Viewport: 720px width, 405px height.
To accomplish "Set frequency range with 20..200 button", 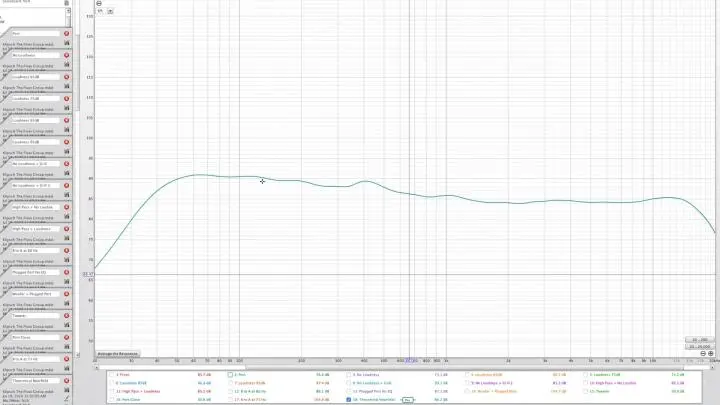I will (699, 340).
